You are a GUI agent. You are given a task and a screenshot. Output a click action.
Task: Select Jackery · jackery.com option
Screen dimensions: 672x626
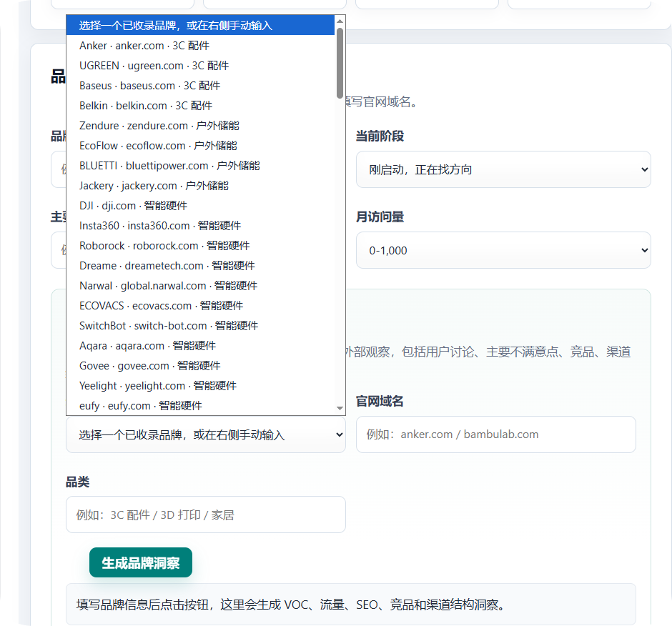200,186
